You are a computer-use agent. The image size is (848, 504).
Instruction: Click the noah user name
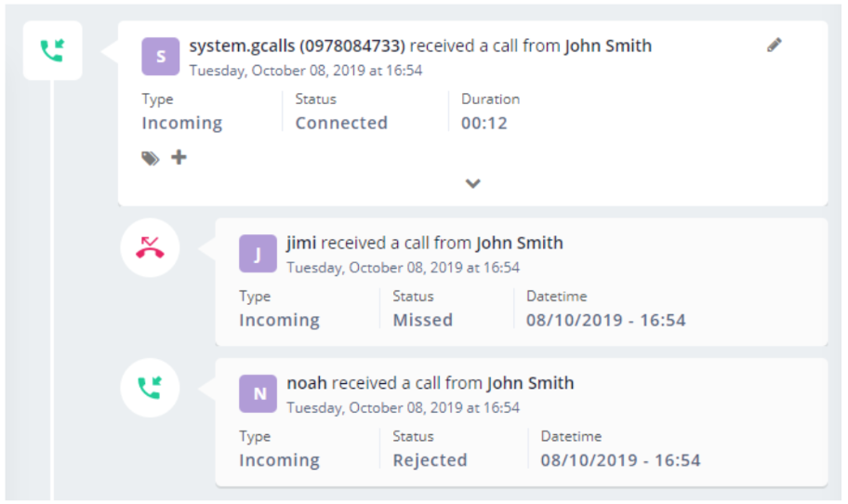307,382
